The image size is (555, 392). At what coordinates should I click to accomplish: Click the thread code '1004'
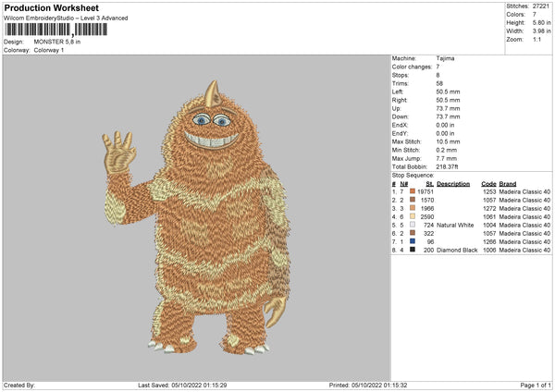tap(489, 225)
